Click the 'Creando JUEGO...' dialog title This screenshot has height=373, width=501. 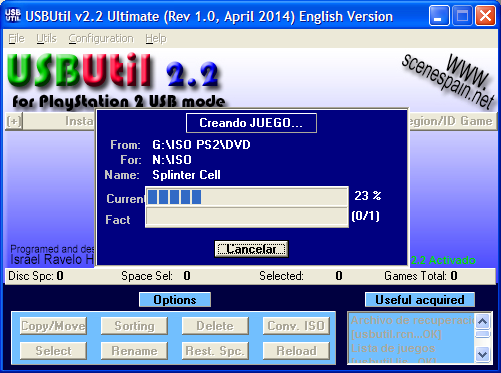click(x=251, y=123)
